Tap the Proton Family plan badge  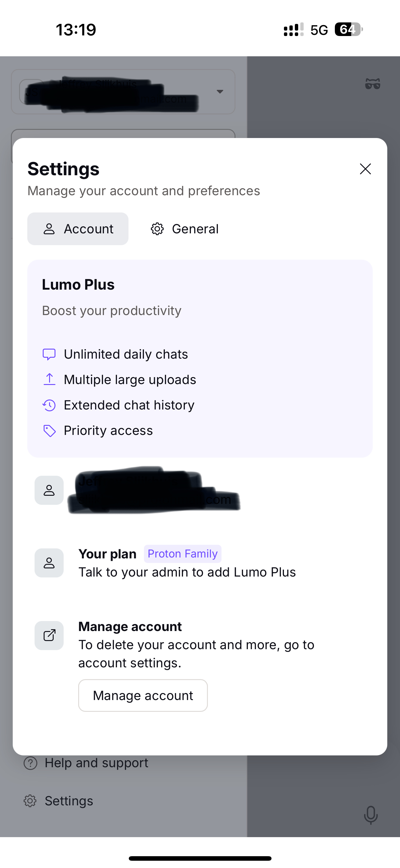pyautogui.click(x=182, y=554)
